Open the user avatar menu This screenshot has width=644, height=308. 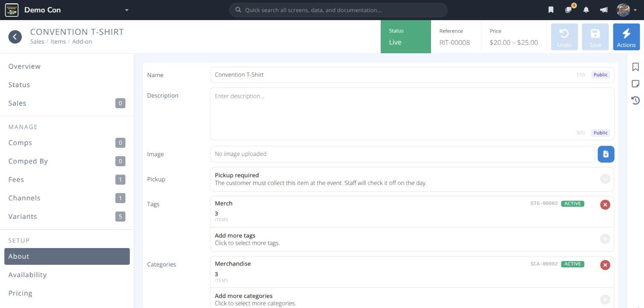coord(626,10)
